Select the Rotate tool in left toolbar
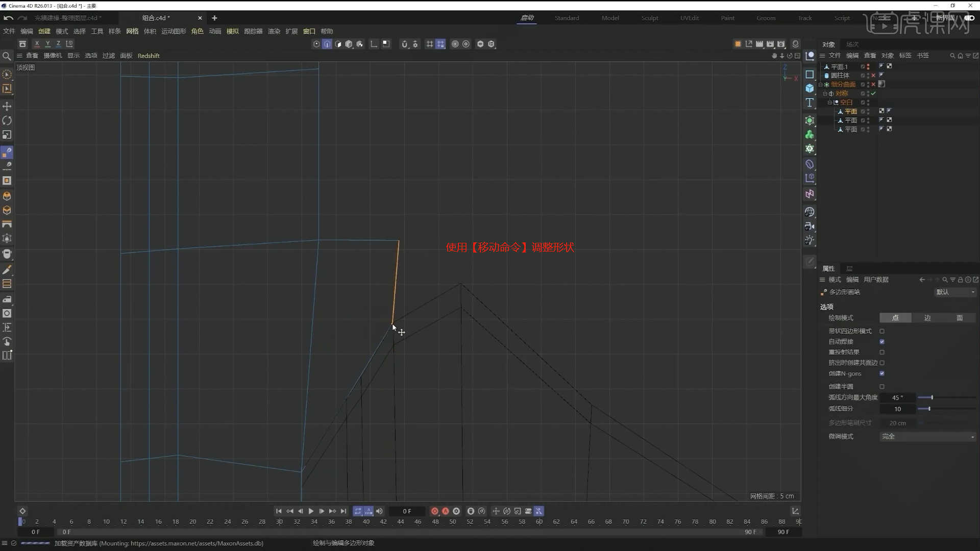 (7, 120)
